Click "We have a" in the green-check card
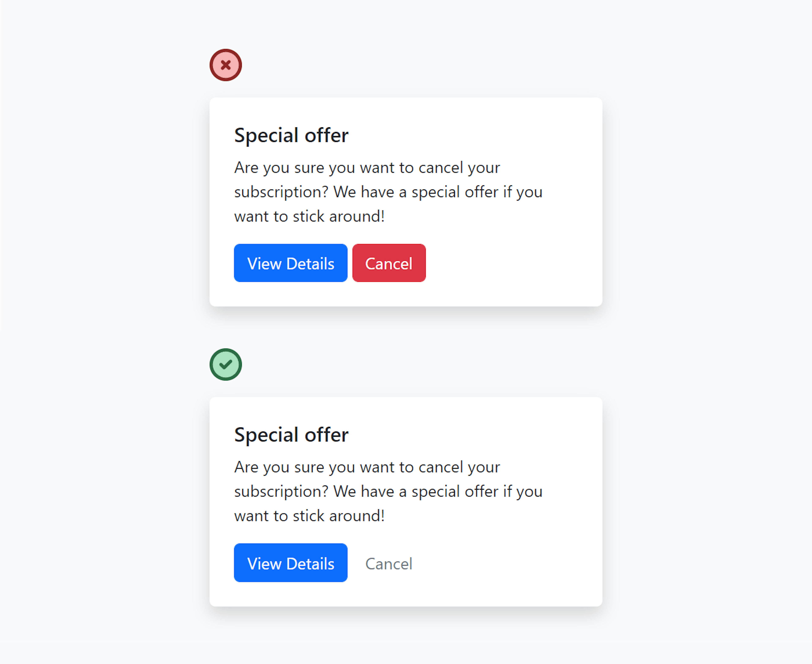 click(x=369, y=491)
